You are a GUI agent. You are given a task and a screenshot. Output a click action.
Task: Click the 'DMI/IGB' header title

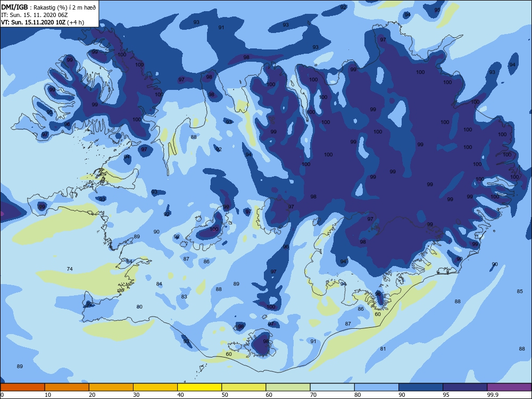14,7
